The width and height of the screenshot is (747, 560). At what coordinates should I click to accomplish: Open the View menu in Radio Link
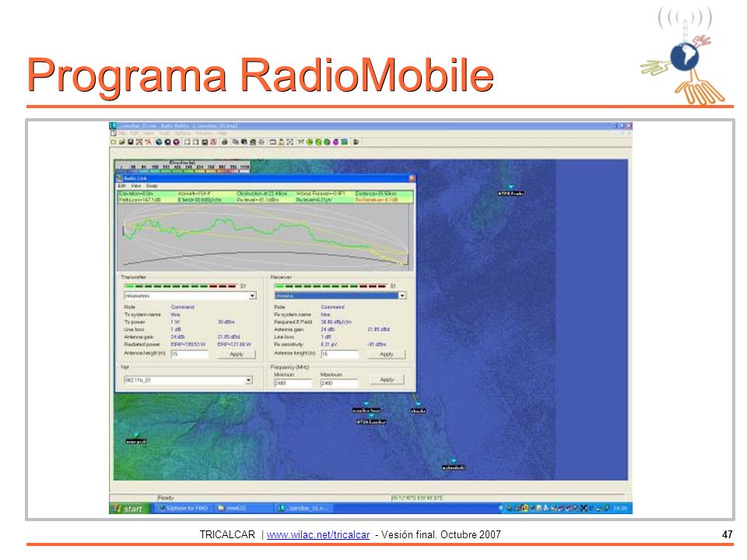(x=136, y=186)
